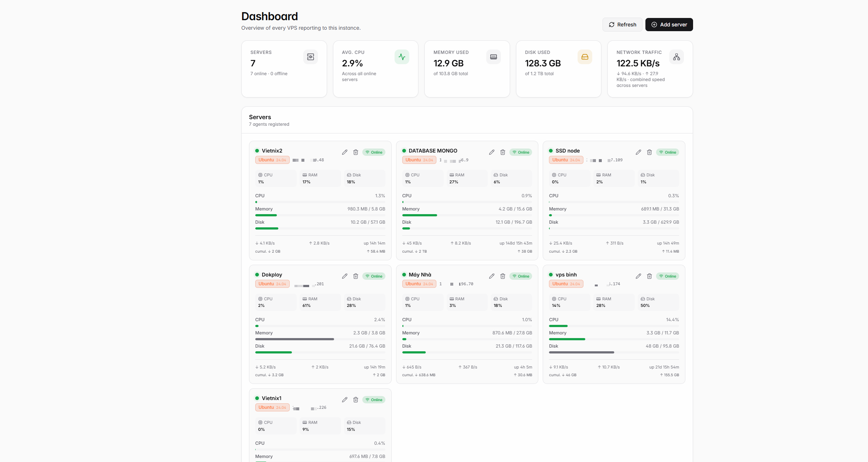Edit the SSD node server
The width and height of the screenshot is (868, 462).
click(x=638, y=152)
